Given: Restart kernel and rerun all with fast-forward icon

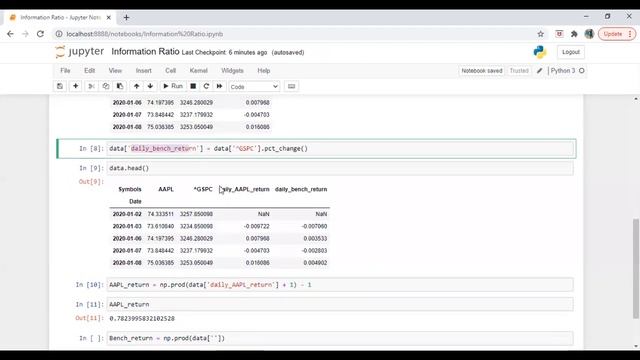Looking at the screenshot, I should tap(220, 86).
